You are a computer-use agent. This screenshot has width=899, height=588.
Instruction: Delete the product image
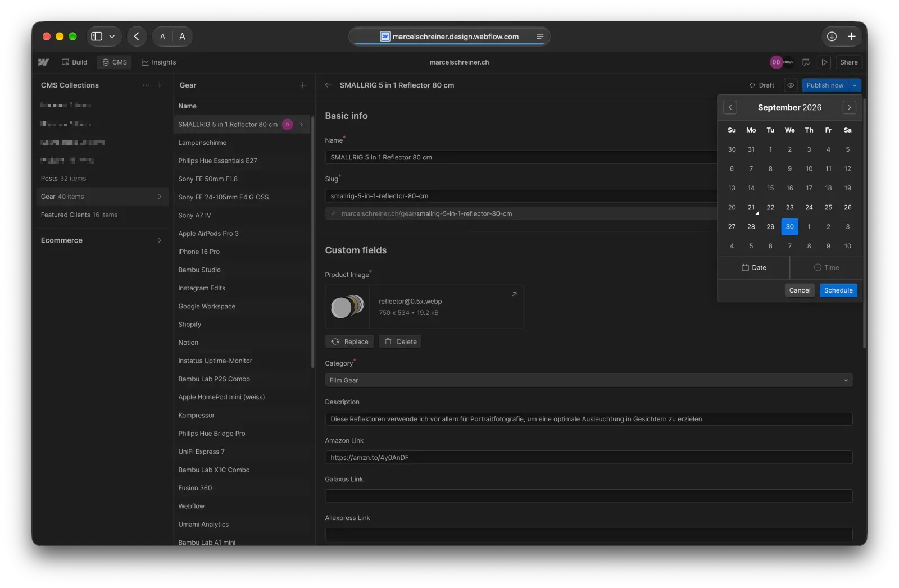[400, 341]
